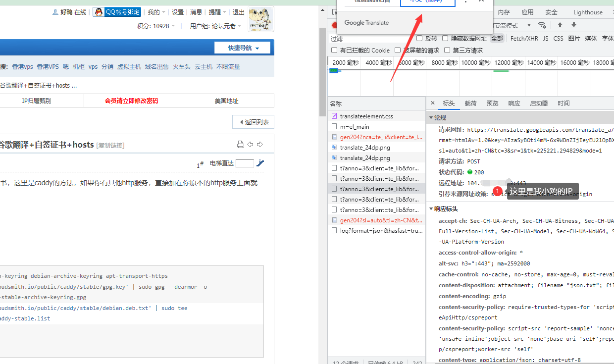Click the 会员请立即修改密码 link

(131, 101)
